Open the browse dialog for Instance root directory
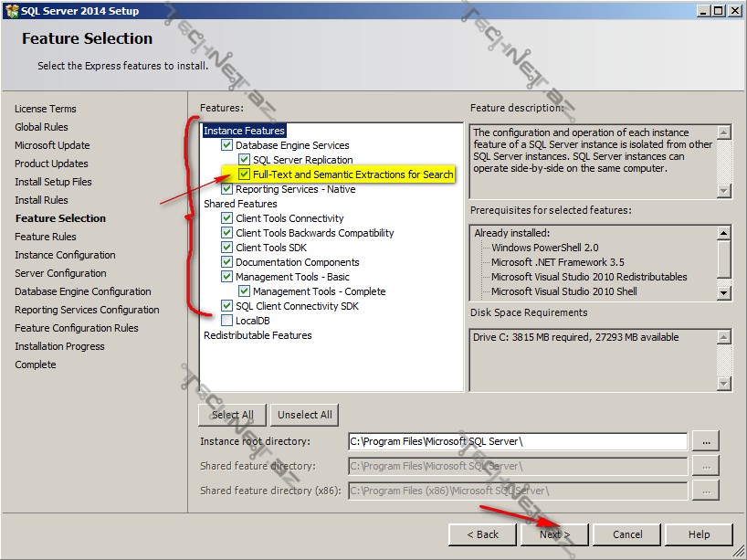Image resolution: width=747 pixels, height=560 pixels. click(x=705, y=442)
